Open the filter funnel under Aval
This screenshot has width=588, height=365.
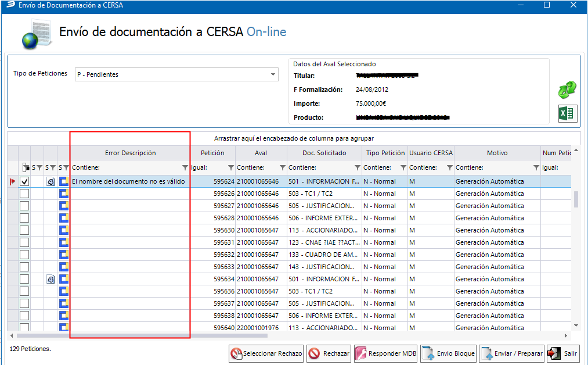[282, 167]
